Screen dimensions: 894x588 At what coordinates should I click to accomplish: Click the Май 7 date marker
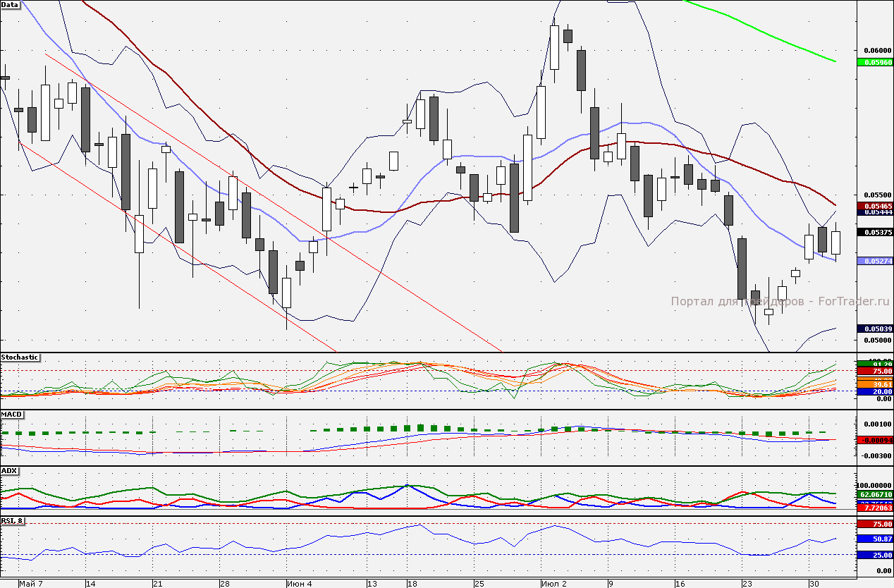click(32, 584)
